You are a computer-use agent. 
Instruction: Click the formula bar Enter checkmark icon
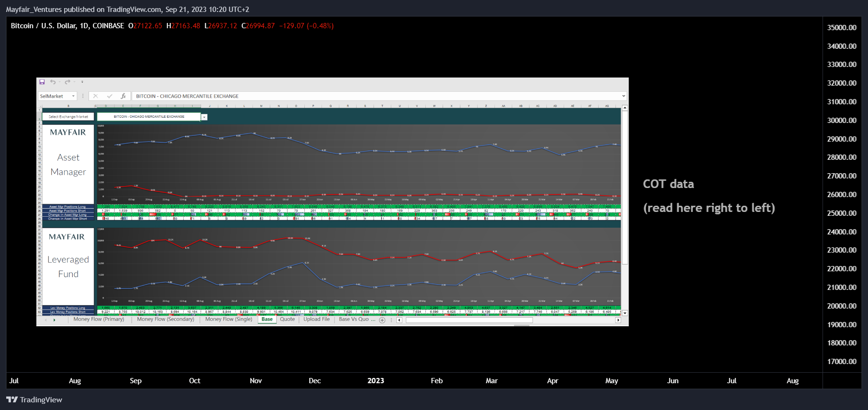tap(110, 96)
